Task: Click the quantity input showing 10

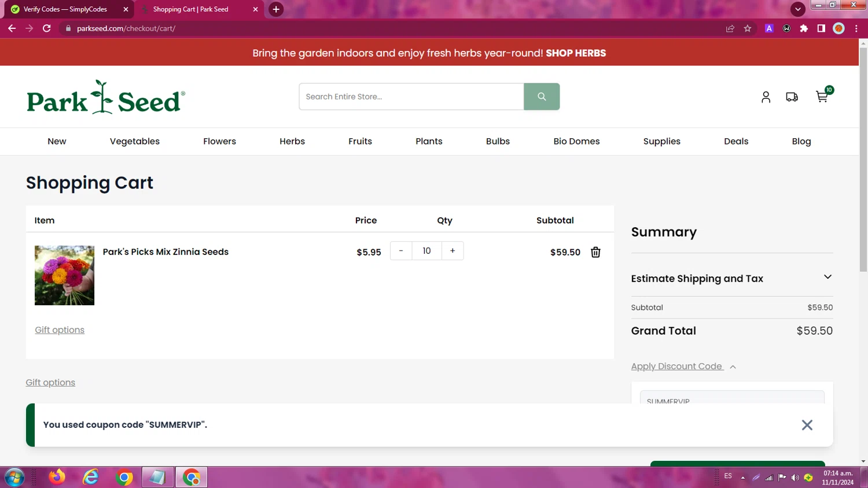Action: (x=427, y=251)
